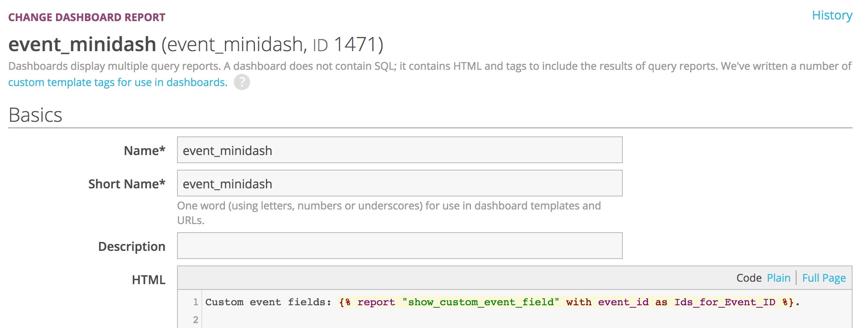
Task: Click "Custom event fields:" text in editor
Action: (x=268, y=302)
